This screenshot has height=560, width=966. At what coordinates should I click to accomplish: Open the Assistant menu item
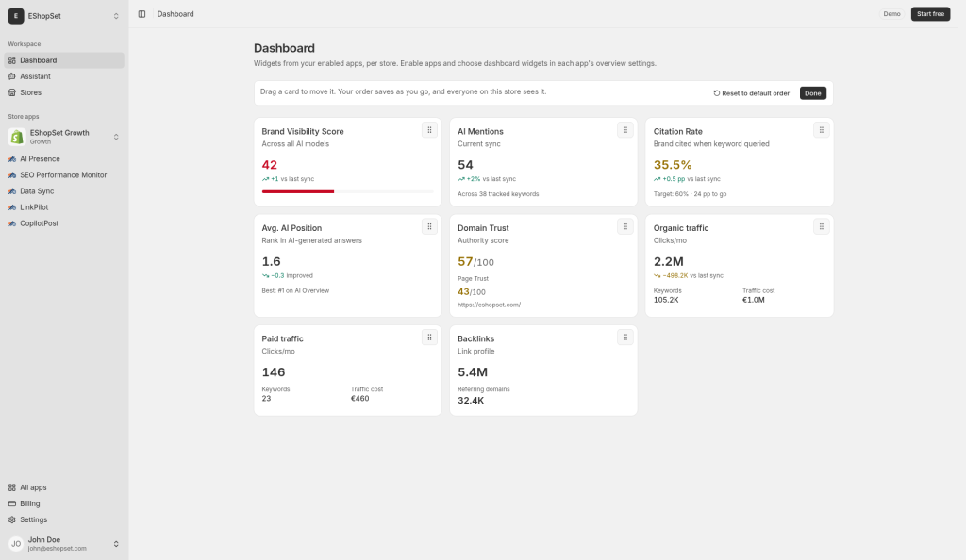[x=64, y=76]
